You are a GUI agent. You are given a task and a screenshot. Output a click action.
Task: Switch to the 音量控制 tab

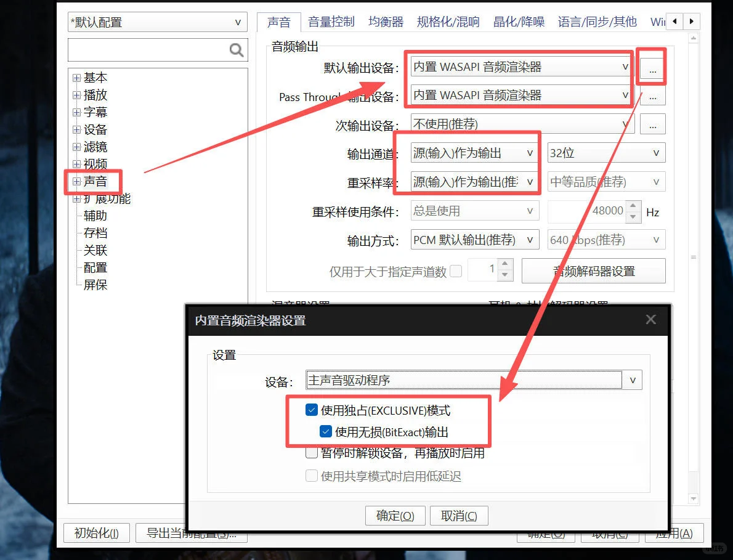pos(331,20)
